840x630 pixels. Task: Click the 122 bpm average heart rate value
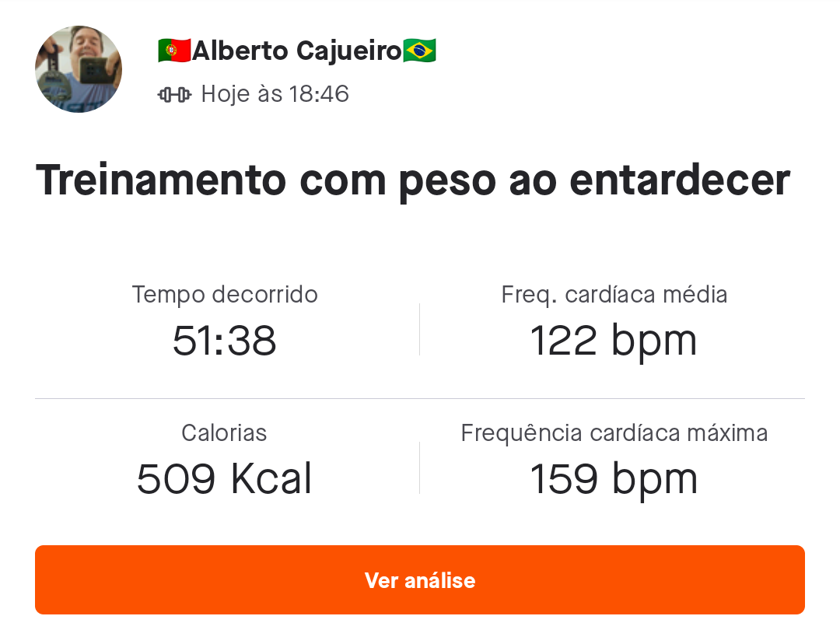pos(614,341)
